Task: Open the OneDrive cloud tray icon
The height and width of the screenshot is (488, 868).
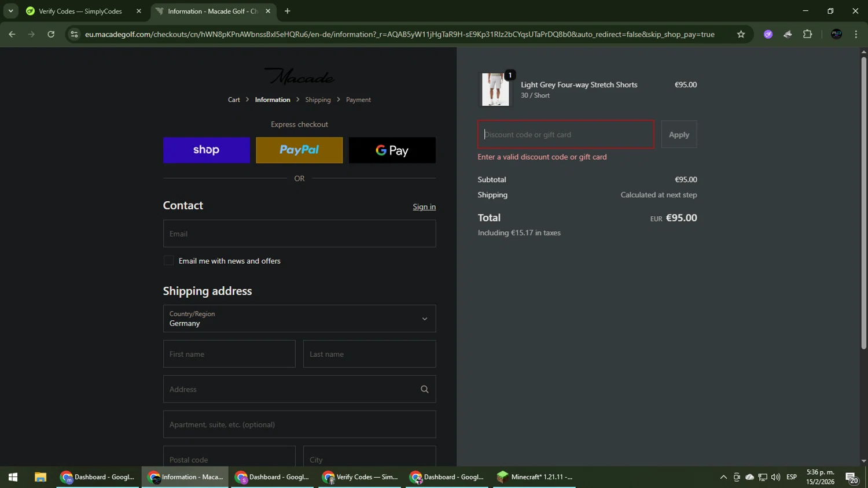Action: (x=749, y=477)
